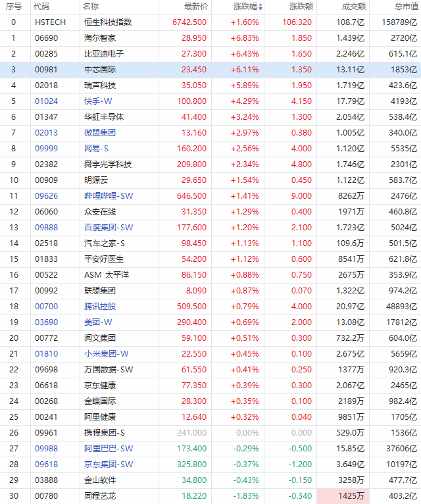This screenshot has width=421, height=504.
Task: Click stock code 00981
Action: click(x=46, y=70)
